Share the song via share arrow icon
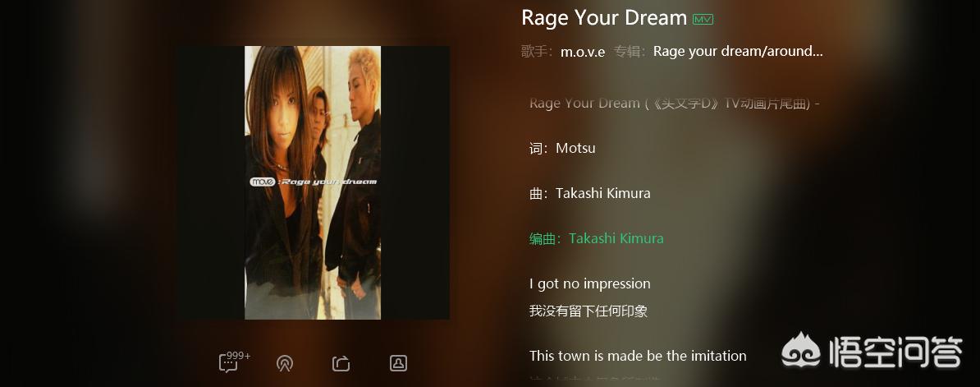 coord(341,363)
